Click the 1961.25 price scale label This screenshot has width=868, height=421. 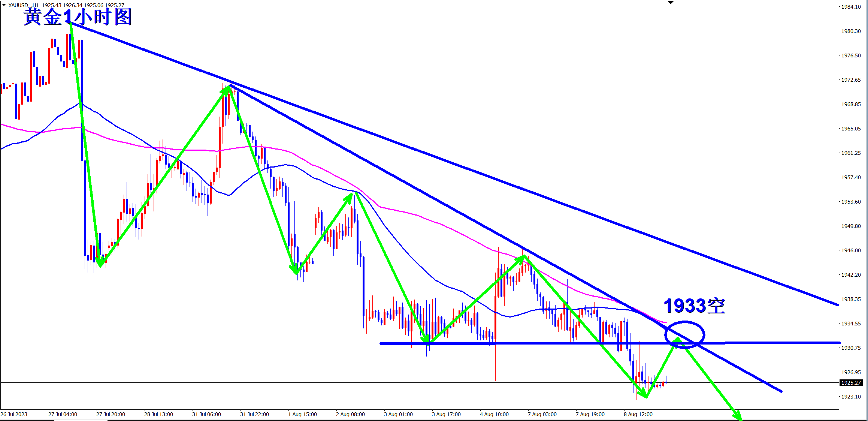point(851,153)
